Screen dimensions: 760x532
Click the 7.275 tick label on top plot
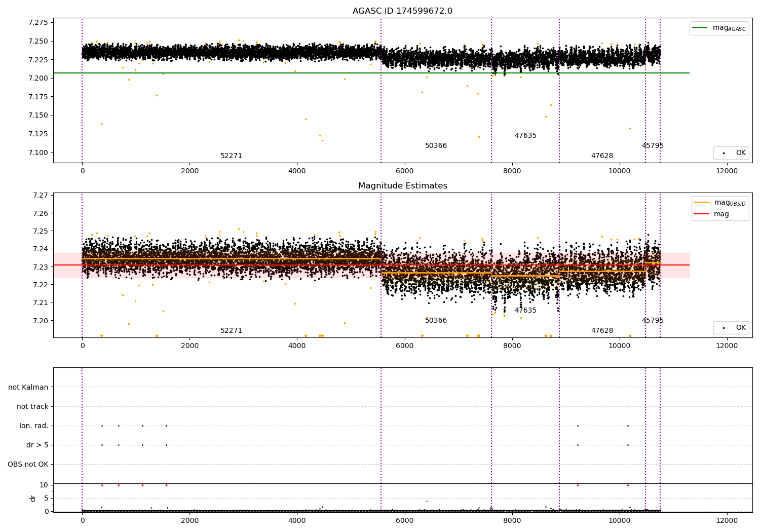38,23
